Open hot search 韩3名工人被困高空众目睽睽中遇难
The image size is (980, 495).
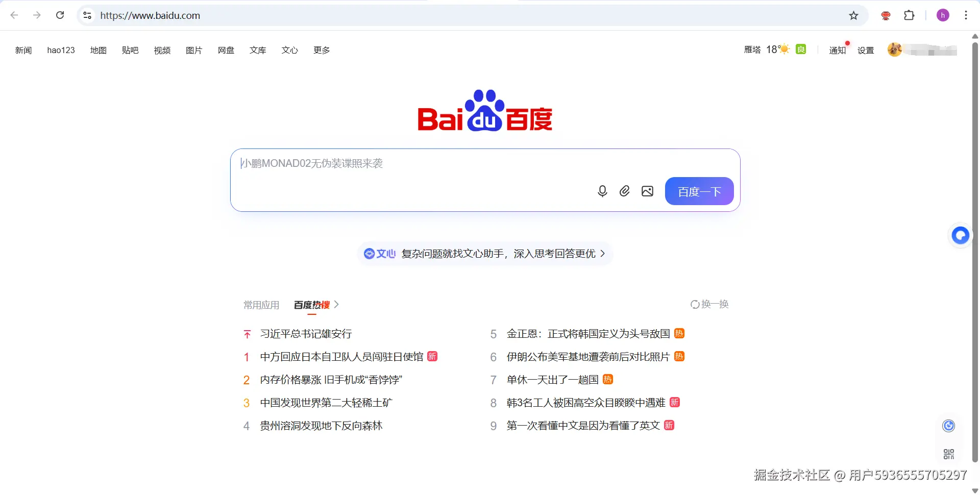click(586, 403)
